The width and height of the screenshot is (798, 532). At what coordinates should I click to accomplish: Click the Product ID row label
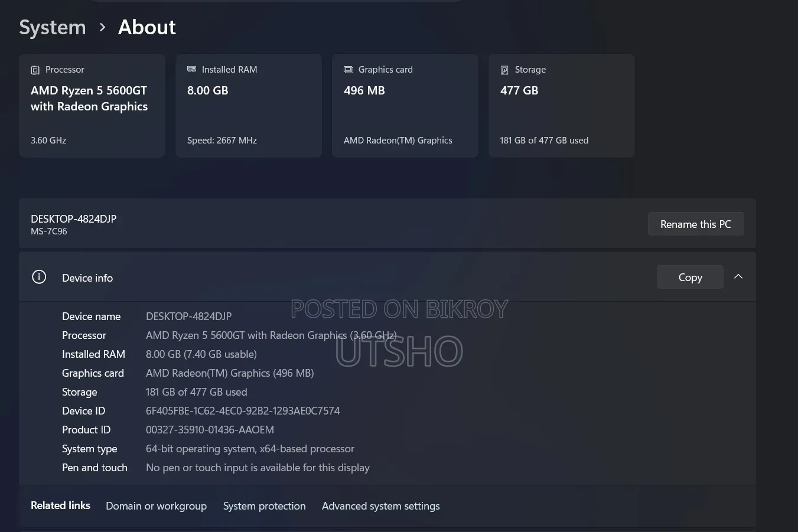tap(86, 430)
